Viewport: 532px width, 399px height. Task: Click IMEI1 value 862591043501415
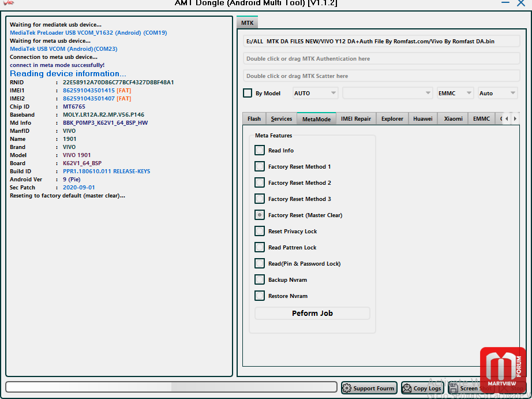click(88, 90)
